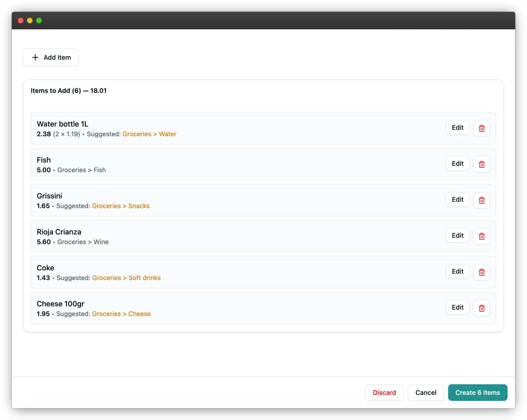Cancel the item creation dialog

click(x=426, y=392)
